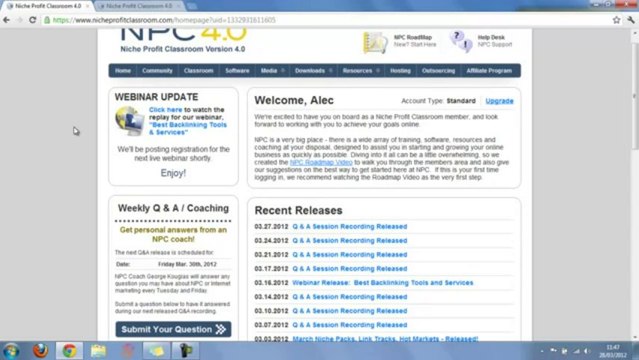Click the Upgrade account link
This screenshot has width=639, height=360.
(499, 101)
